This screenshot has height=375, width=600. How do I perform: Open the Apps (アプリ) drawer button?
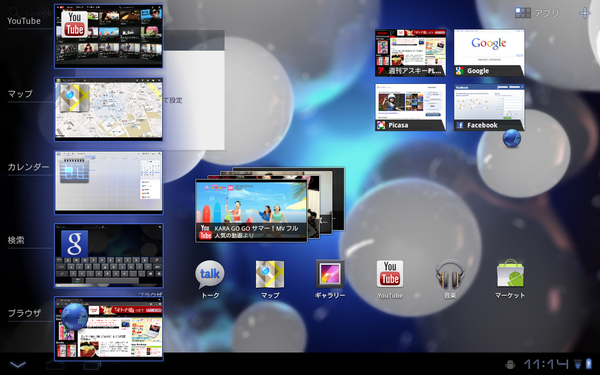tap(537, 13)
